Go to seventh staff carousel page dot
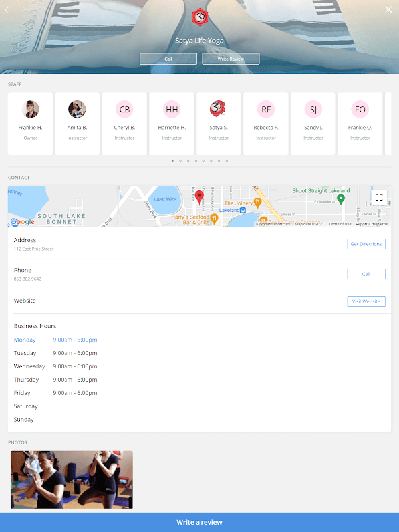 (x=219, y=160)
